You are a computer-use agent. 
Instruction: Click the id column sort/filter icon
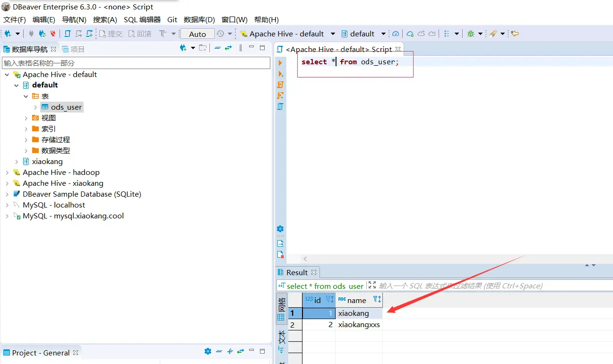[330, 299]
